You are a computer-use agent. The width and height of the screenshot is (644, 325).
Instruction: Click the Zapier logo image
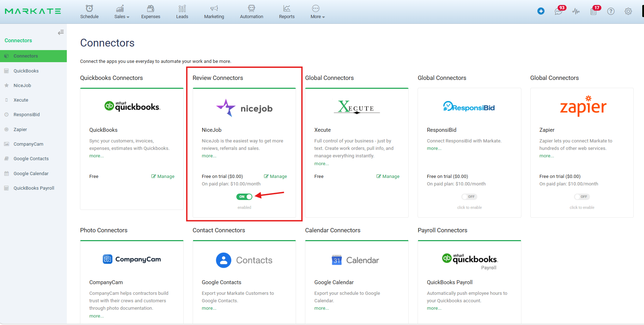(583, 106)
